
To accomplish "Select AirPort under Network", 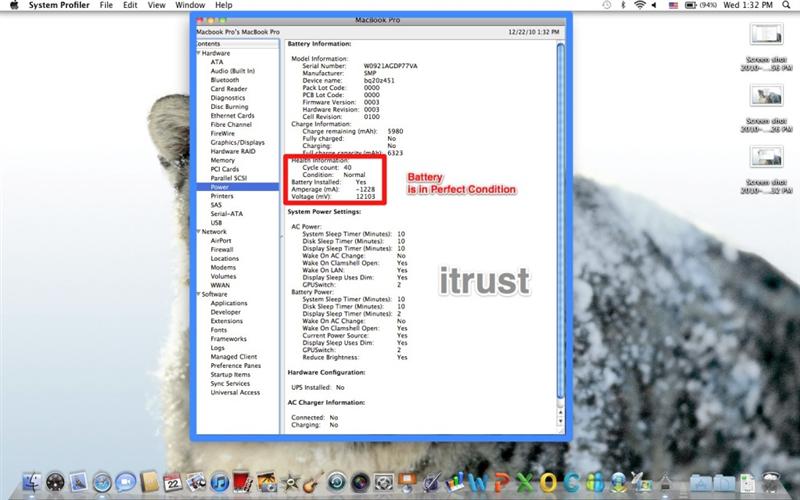I will pyautogui.click(x=221, y=241).
